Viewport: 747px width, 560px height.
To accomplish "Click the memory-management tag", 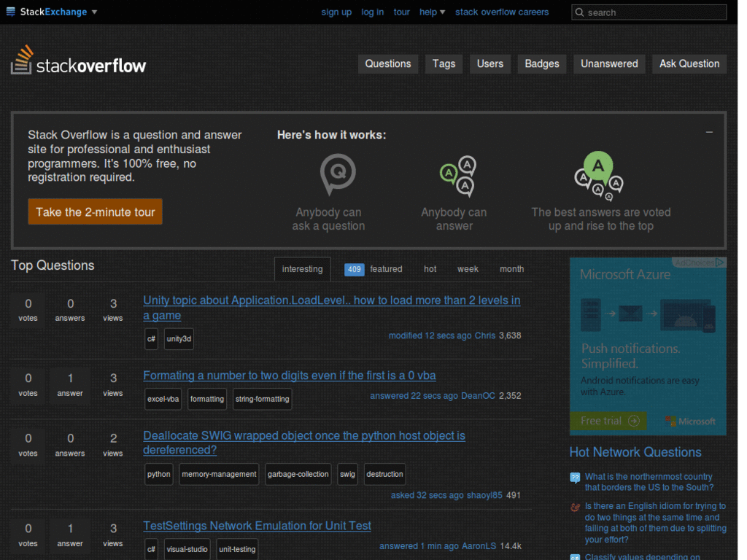I will pos(219,474).
